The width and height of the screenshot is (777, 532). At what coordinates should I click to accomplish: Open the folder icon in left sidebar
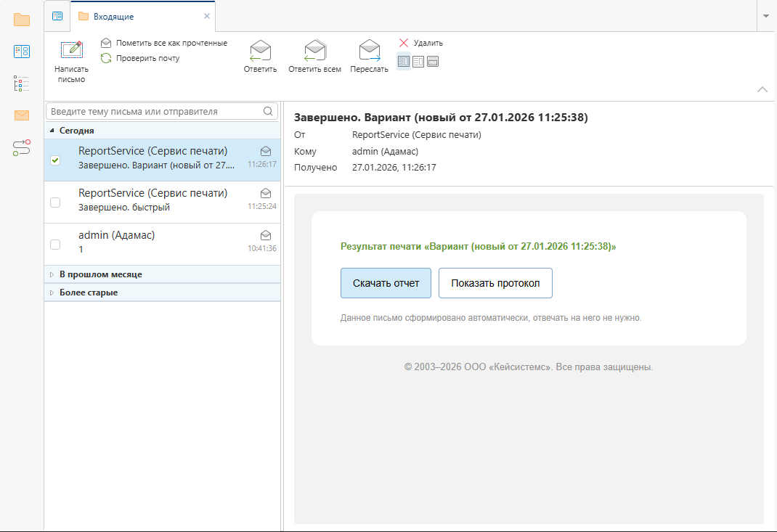pos(22,20)
